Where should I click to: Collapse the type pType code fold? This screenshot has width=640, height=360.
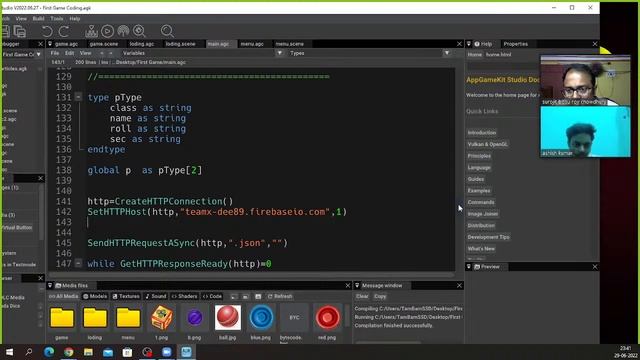(x=78, y=97)
